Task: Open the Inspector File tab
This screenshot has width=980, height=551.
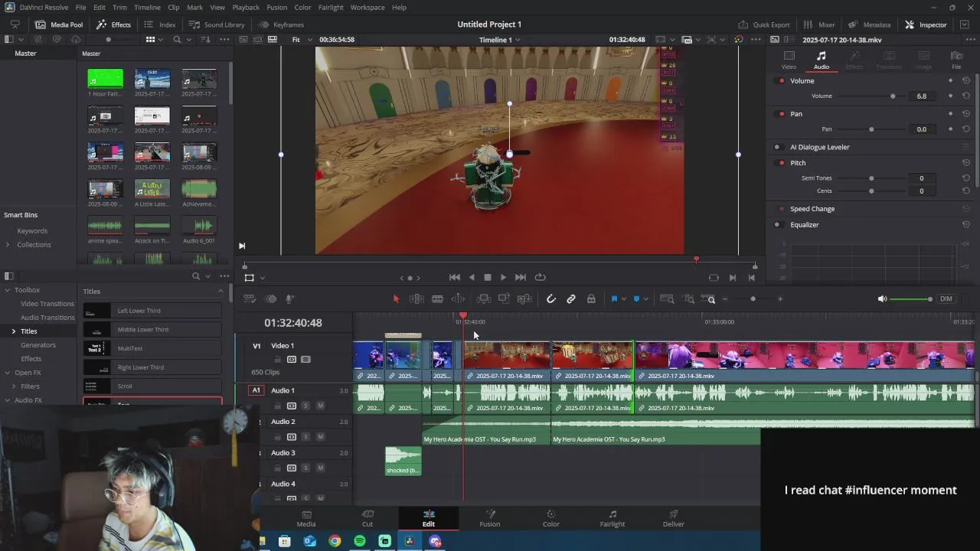Action: pos(956,60)
